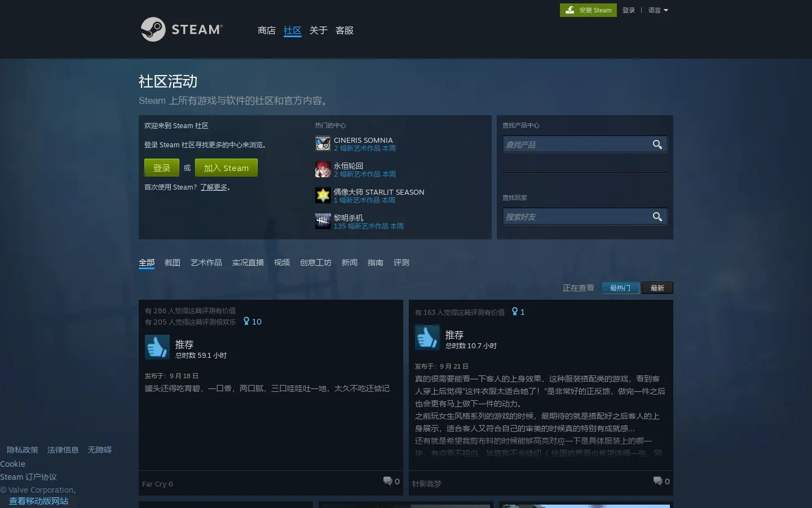This screenshot has width=812, height=508.
Task: Open 隐私政策 privacy policy link
Action: pyautogui.click(x=22, y=450)
